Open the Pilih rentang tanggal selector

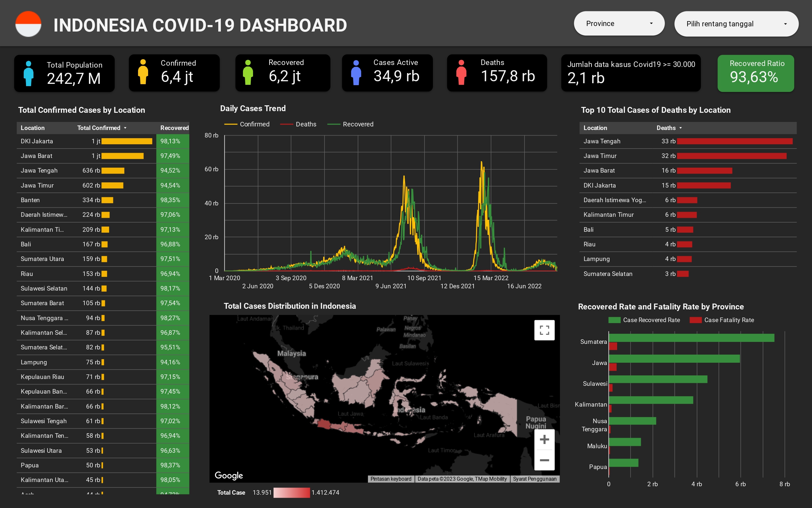point(736,23)
